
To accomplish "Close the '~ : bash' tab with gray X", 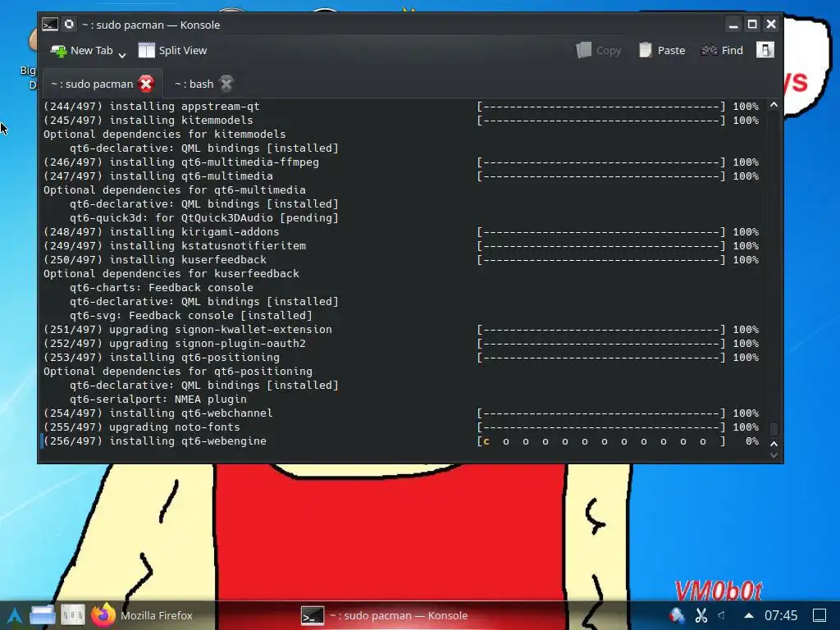I will pos(226,84).
